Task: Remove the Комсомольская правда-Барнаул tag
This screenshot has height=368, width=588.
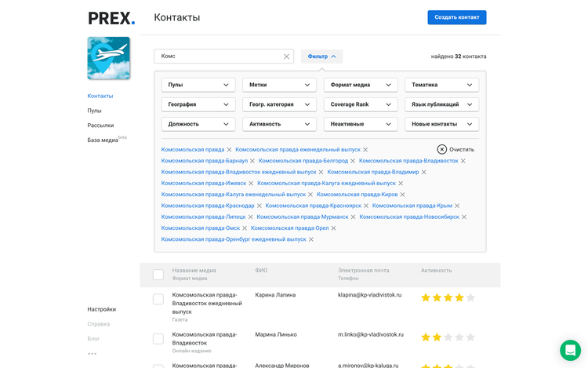Action: pos(252,161)
